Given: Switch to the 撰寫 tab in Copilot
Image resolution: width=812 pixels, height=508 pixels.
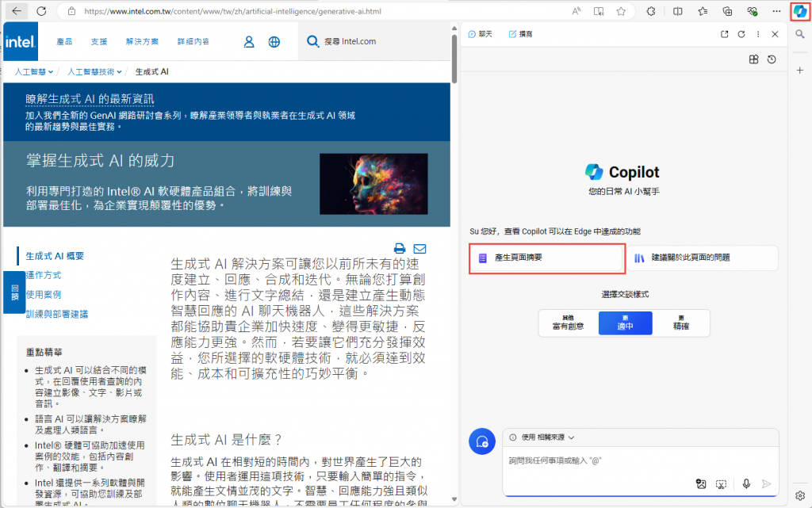Looking at the screenshot, I should pos(520,34).
